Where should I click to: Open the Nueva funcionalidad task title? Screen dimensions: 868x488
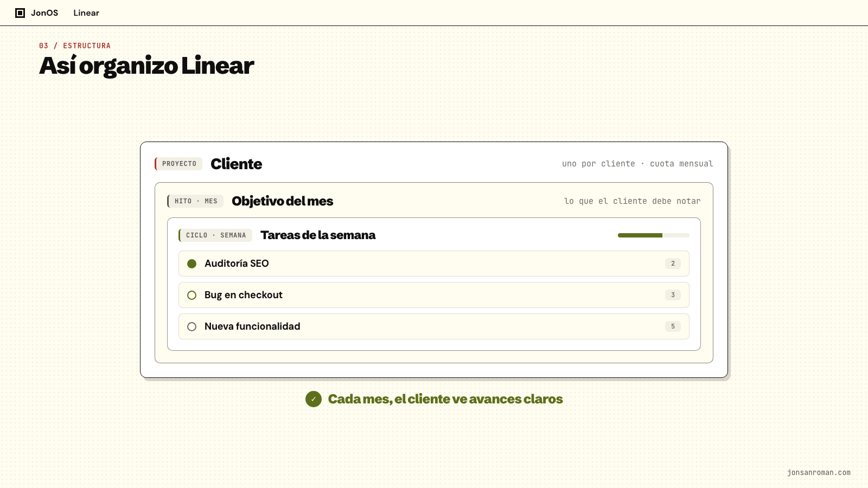coord(252,326)
